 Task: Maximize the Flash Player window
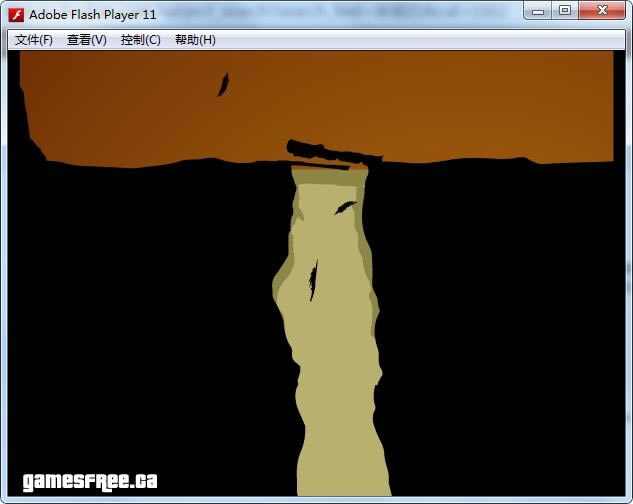[565, 11]
